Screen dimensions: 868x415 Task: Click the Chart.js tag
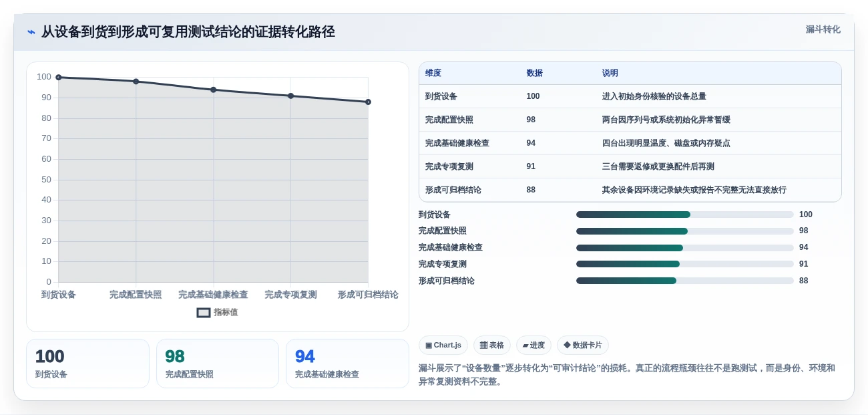point(443,345)
